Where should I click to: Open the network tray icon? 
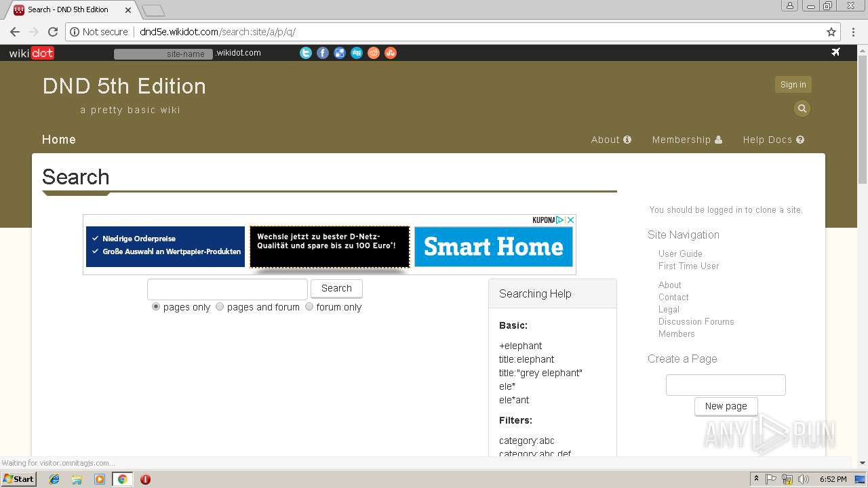(787, 479)
